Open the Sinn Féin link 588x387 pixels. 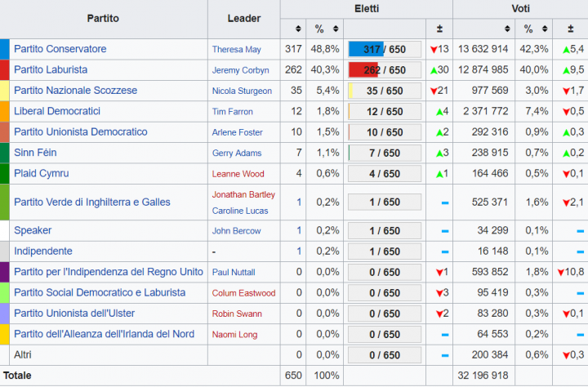click(x=35, y=153)
